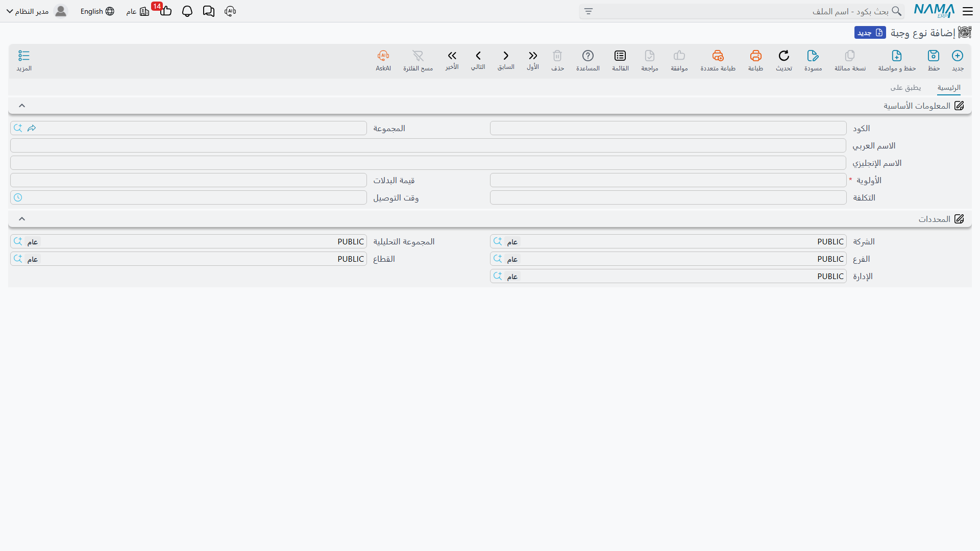
Task: Click the التكلفة input field
Action: click(668, 197)
